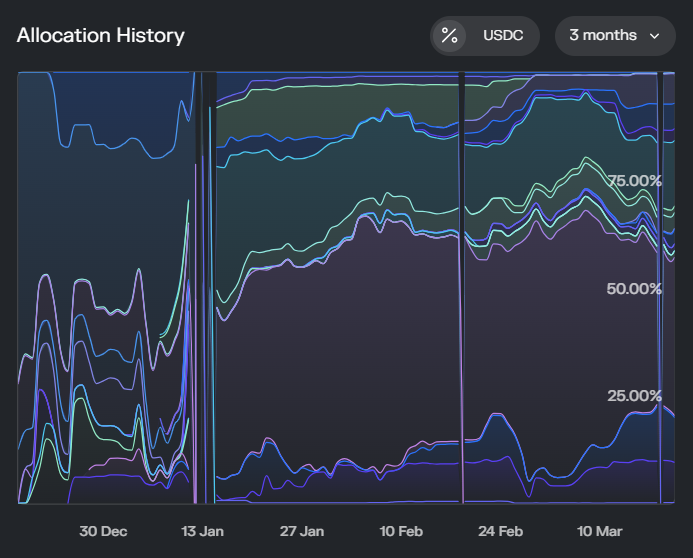Select the 13 Jan date label
Image resolution: width=693 pixels, height=558 pixels.
202,532
